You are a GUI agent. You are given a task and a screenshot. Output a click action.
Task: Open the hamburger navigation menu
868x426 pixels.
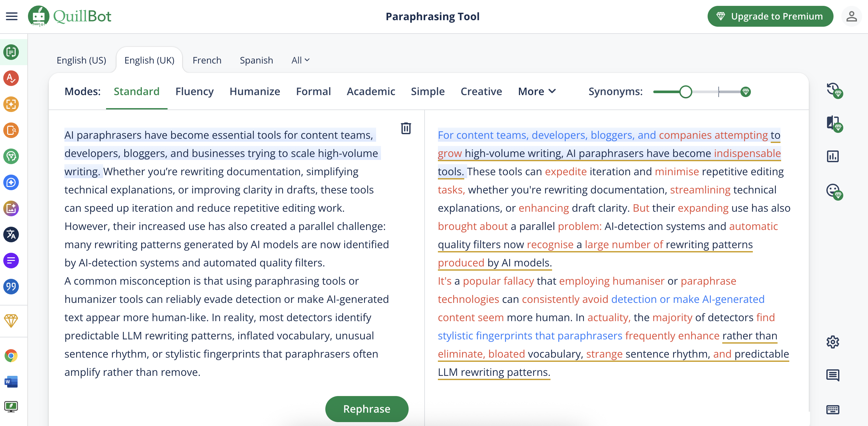[11, 16]
